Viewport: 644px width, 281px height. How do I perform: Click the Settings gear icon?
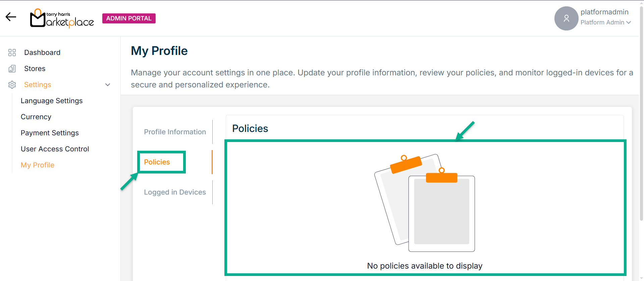[x=12, y=85]
